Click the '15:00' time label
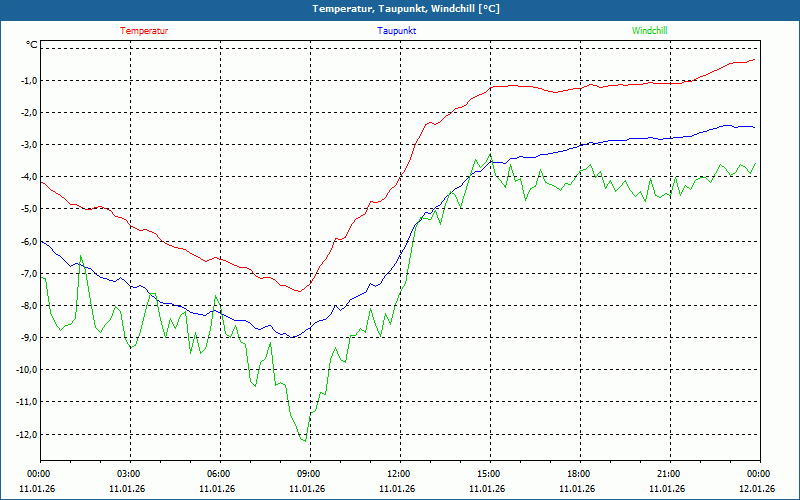Viewport: 800px width, 500px height. coord(490,474)
